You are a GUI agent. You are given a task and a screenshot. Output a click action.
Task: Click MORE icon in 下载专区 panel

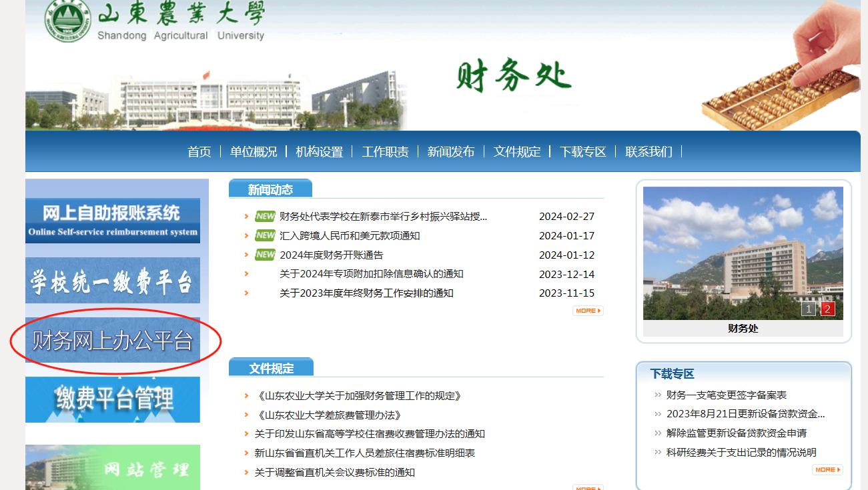[827, 470]
